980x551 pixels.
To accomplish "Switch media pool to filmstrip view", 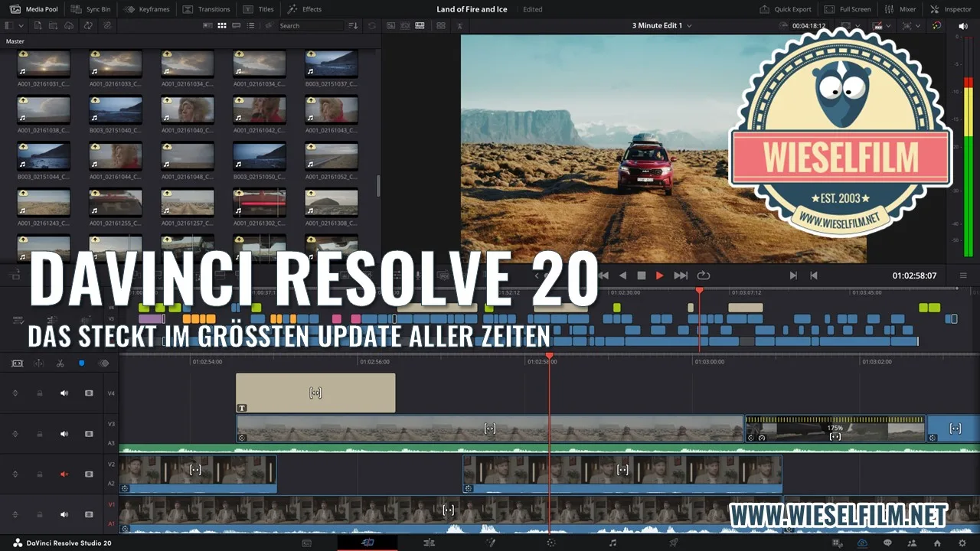I will [237, 25].
